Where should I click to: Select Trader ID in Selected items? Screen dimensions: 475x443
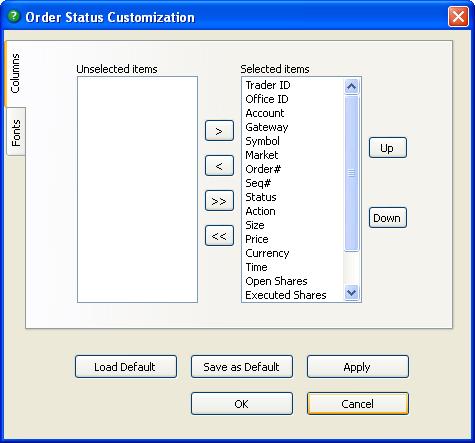click(x=268, y=85)
